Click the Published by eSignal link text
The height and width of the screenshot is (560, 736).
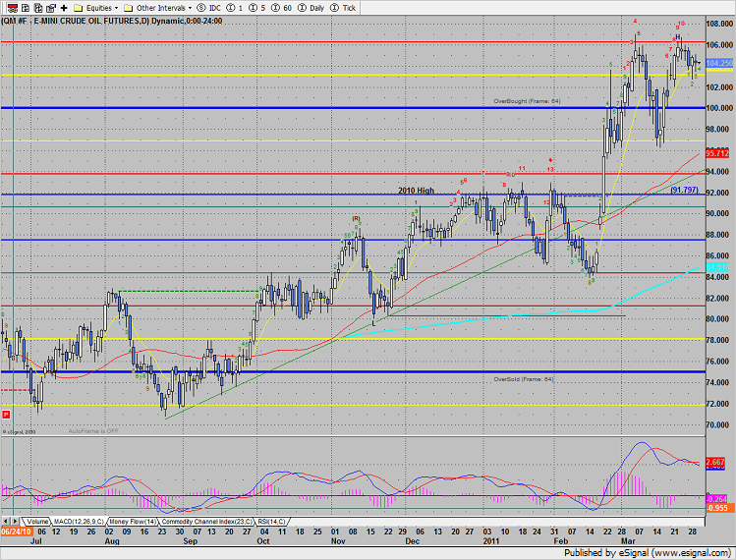point(647,553)
